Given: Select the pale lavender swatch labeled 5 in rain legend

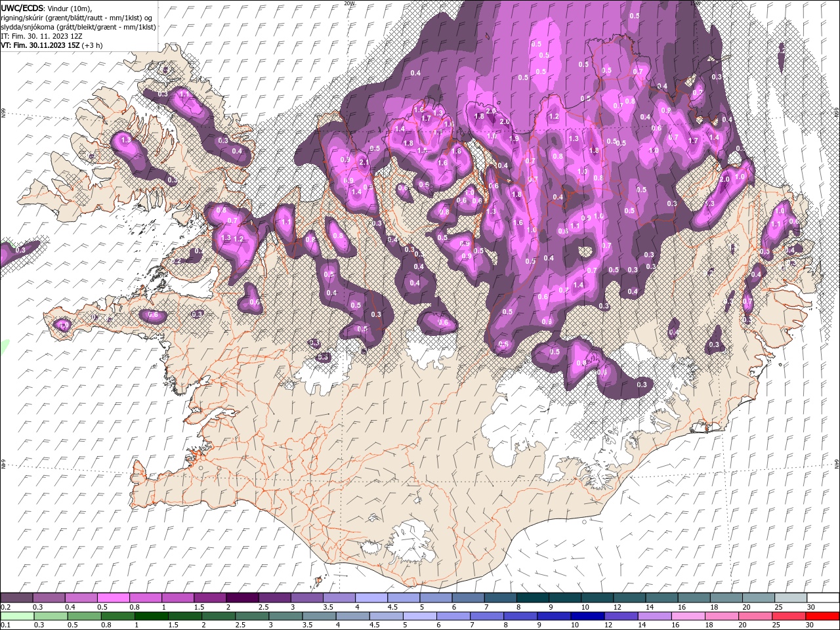Looking at the screenshot, I should click(x=420, y=616).
